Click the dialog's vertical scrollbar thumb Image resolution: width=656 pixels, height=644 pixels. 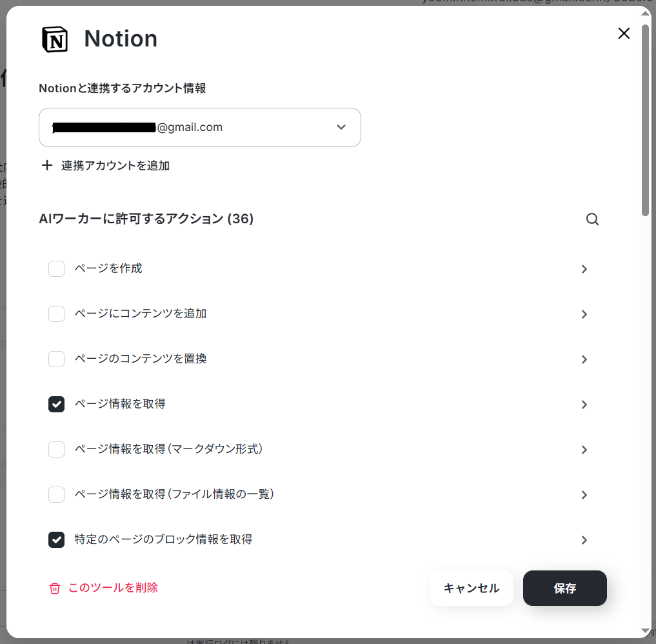tap(646, 120)
